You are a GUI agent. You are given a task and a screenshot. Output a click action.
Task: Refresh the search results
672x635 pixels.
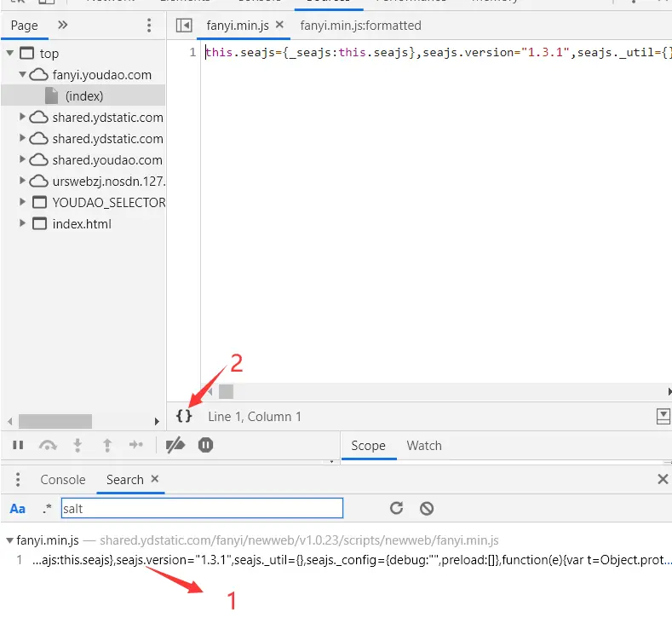396,508
